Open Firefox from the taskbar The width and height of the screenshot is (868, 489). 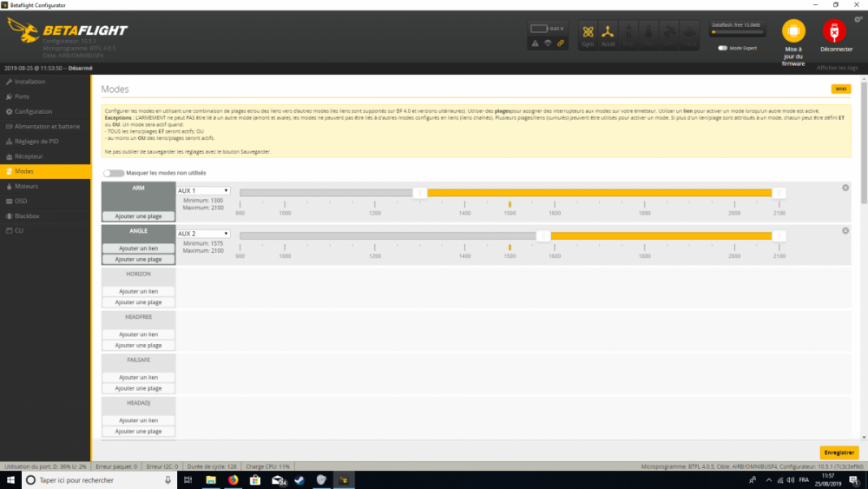233,480
